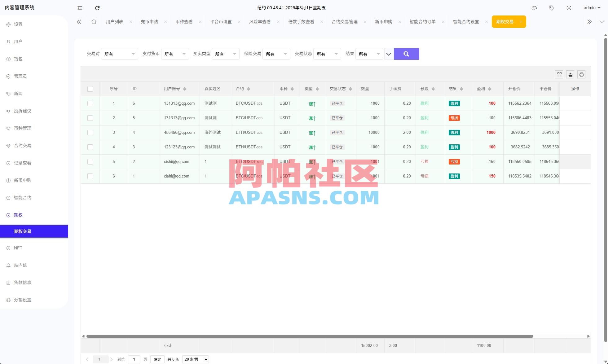Check row 2 with ID 5
The image size is (608, 364).
90,118
